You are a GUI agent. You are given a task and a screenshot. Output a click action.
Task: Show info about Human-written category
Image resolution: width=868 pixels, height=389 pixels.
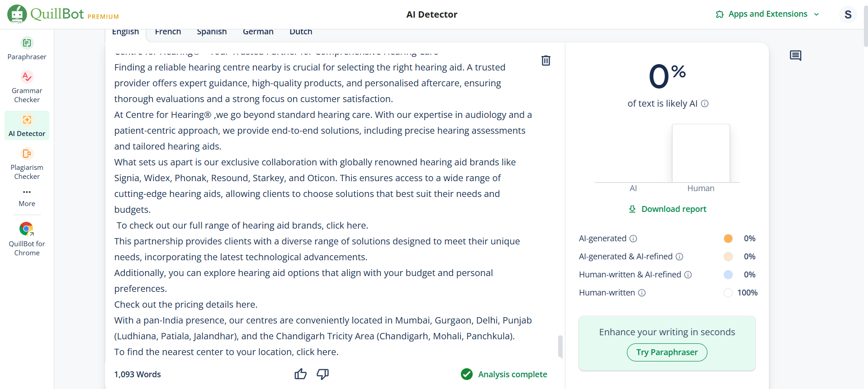(x=642, y=293)
